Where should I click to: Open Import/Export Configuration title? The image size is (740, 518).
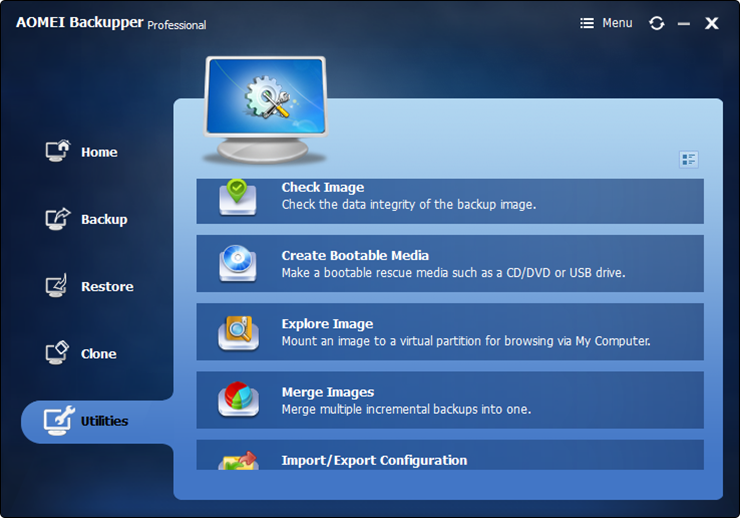tap(374, 460)
